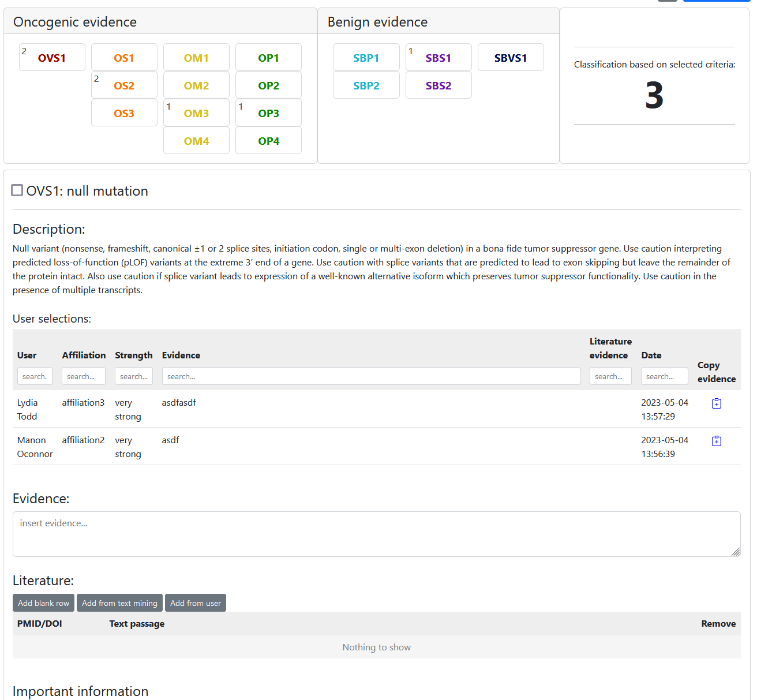757x700 pixels.
Task: Click the SBP2 criterion button
Action: click(x=366, y=85)
